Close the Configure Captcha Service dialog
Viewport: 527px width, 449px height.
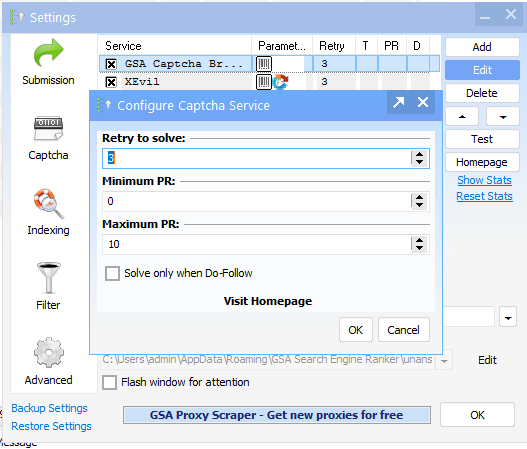click(x=423, y=102)
